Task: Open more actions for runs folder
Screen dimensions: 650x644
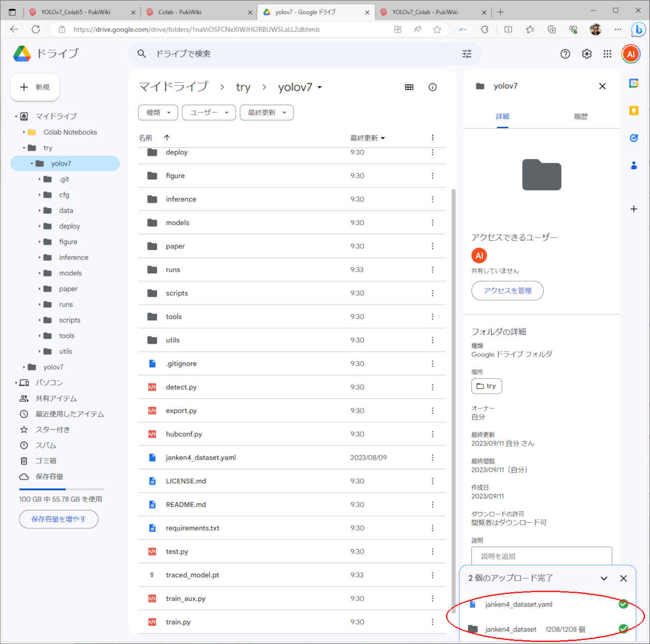Action: click(433, 270)
